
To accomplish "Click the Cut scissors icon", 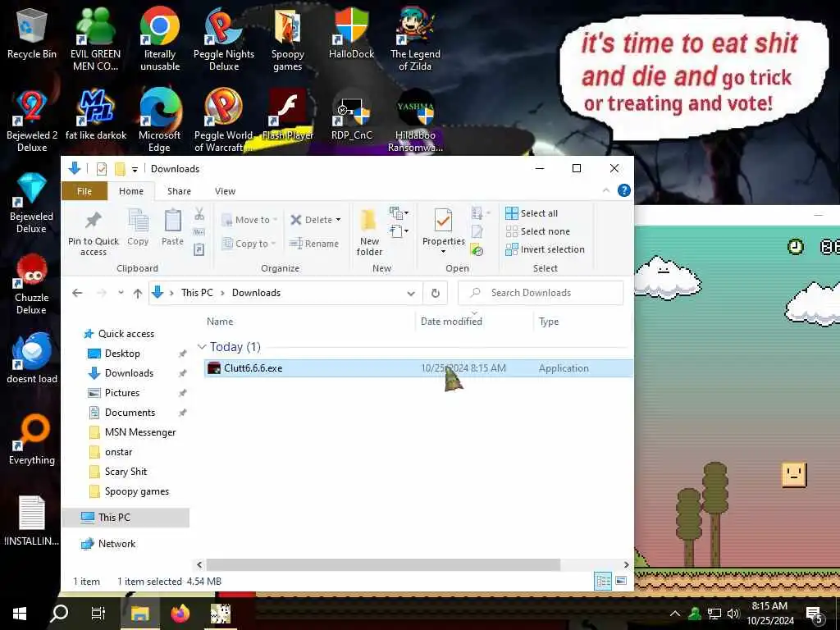I will pos(199,214).
